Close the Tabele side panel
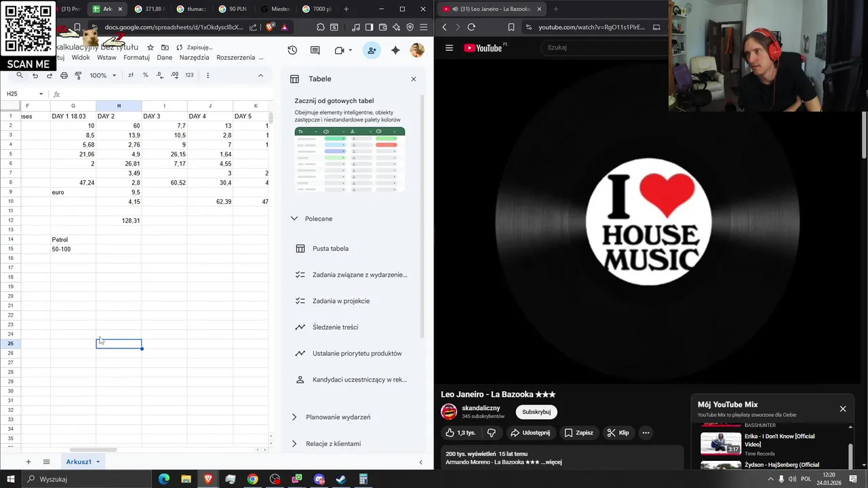This screenshot has height=488, width=868. (x=414, y=79)
